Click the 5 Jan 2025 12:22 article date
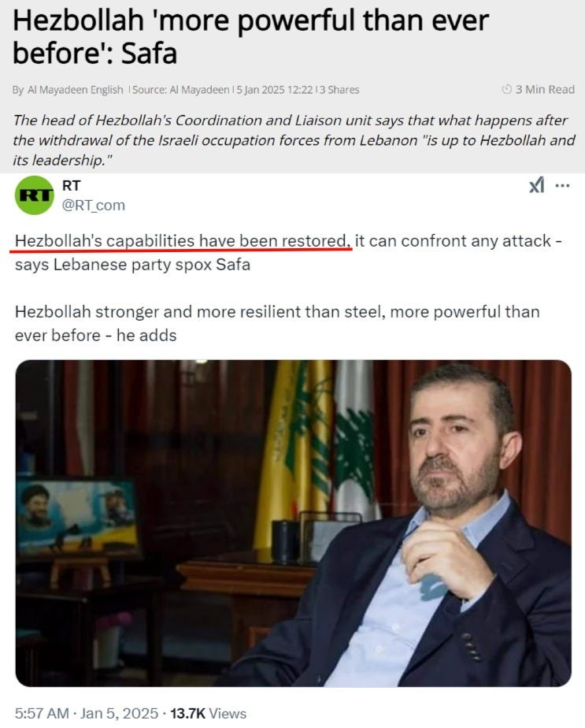The height and width of the screenshot is (728, 585). point(275,90)
